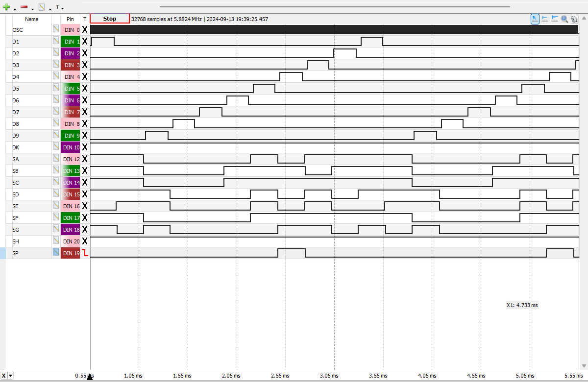This screenshot has height=382, width=588.
Task: Open the T trigger dropdown in the toolbar
Action: point(59,7)
